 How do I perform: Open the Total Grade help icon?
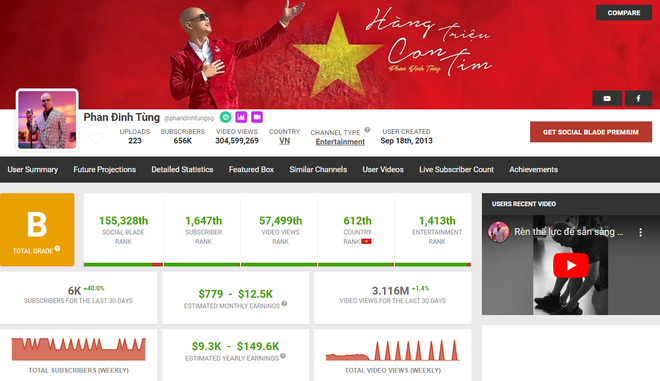click(x=57, y=248)
